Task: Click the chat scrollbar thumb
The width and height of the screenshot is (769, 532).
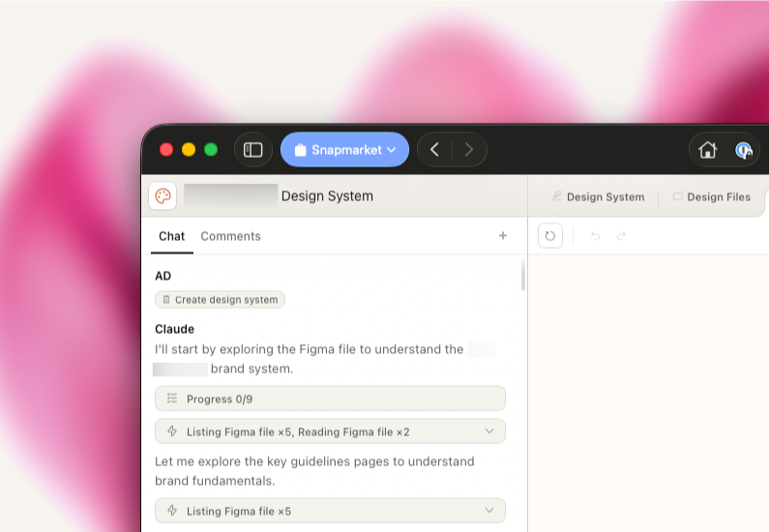Action: pyautogui.click(x=522, y=275)
